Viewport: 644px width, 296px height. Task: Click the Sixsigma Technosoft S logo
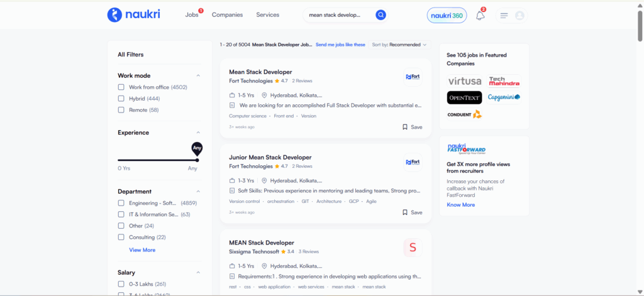[x=413, y=248]
